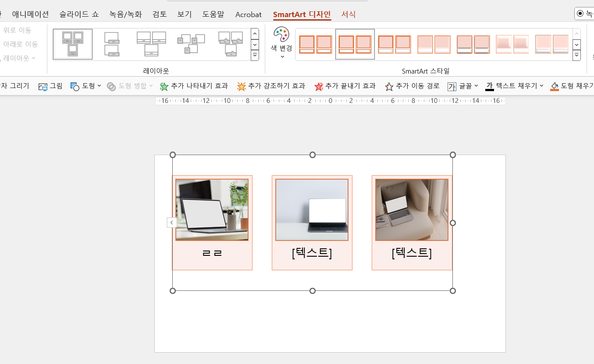
Task: Click the horizontal ruler above the slide
Action: tap(330, 101)
